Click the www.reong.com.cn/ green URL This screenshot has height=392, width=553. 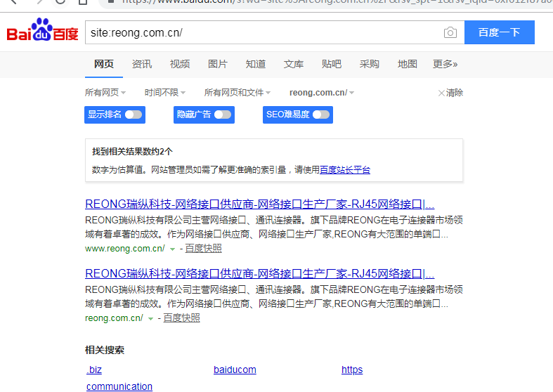click(x=125, y=249)
